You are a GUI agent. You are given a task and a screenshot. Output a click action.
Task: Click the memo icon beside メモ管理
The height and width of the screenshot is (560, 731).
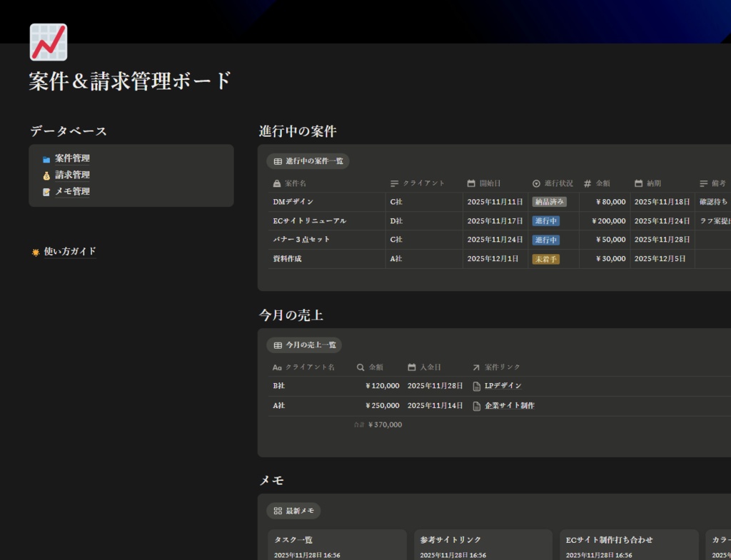pyautogui.click(x=46, y=191)
